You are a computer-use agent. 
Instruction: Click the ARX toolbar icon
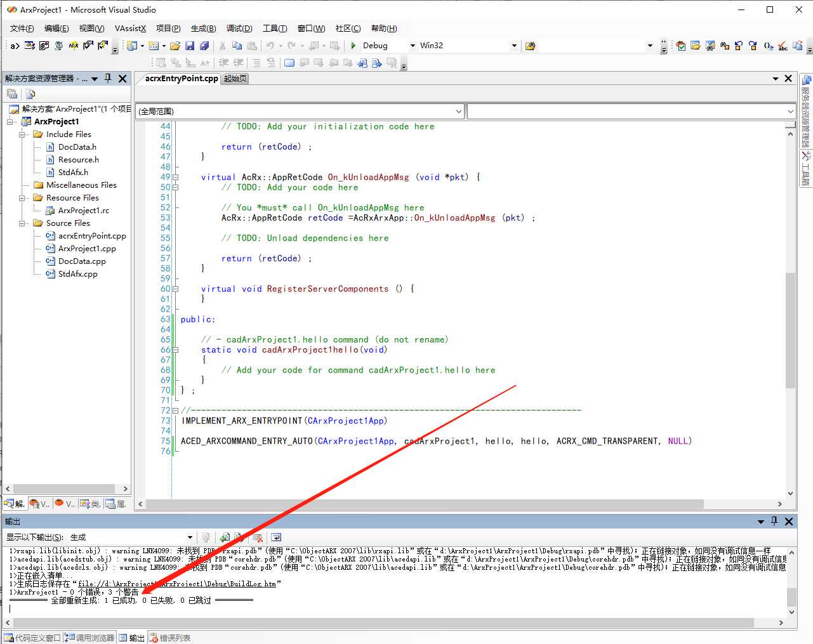(x=74, y=46)
